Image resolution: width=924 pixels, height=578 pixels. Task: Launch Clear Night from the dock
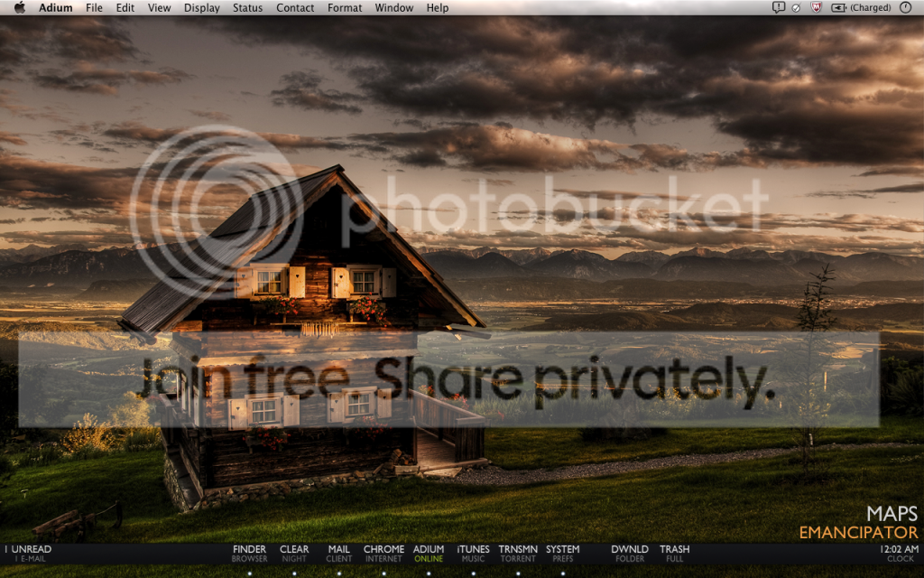[294, 554]
